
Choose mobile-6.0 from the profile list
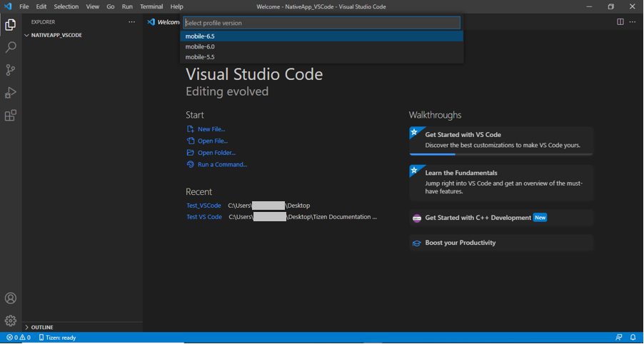[200, 47]
